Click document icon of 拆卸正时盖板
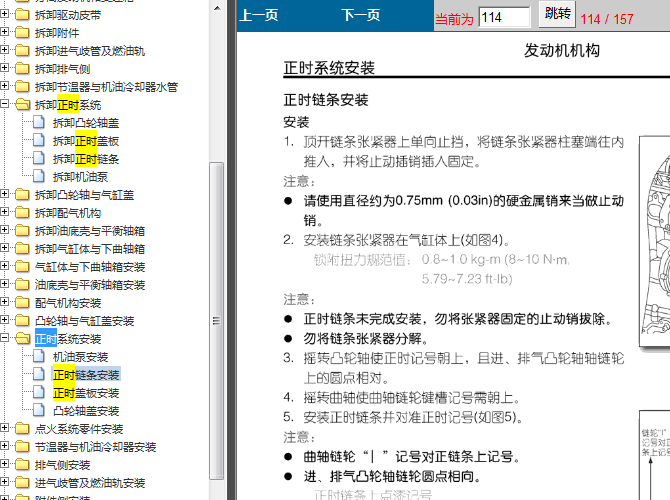The height and width of the screenshot is (500, 670). click(x=39, y=140)
